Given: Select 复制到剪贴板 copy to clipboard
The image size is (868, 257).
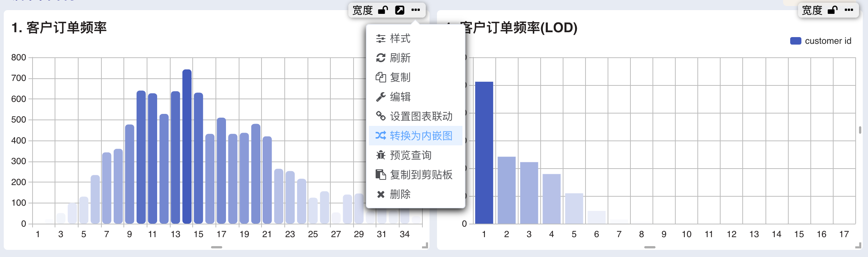Looking at the screenshot, I should 415,175.
